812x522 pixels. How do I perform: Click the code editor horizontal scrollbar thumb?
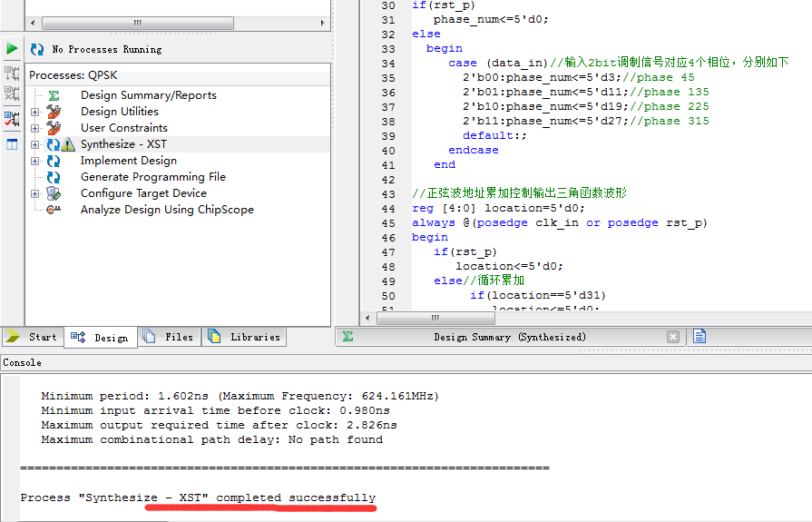click(435, 318)
